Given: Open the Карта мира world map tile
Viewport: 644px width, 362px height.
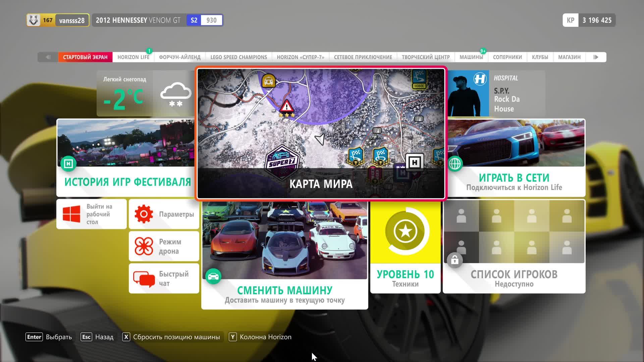Looking at the screenshot, I should click(x=321, y=134).
